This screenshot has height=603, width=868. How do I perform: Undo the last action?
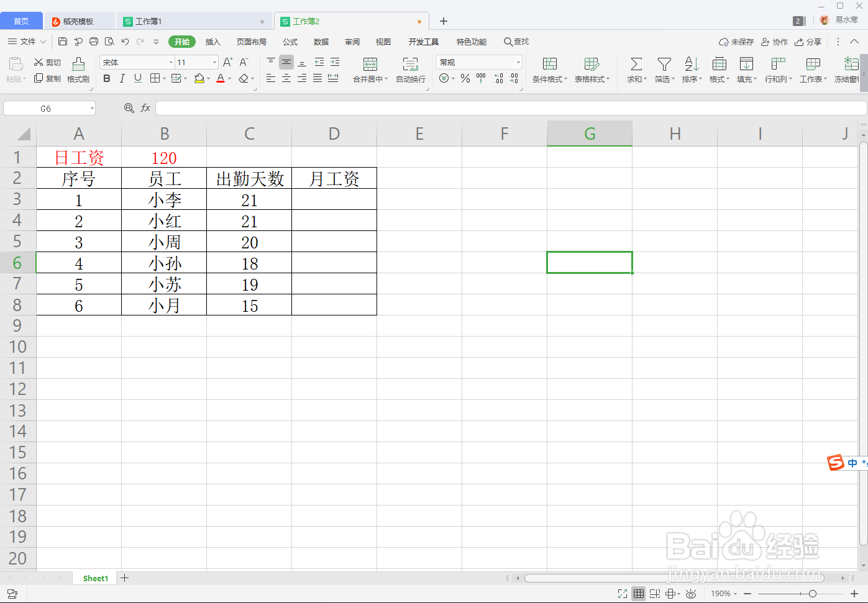[125, 42]
